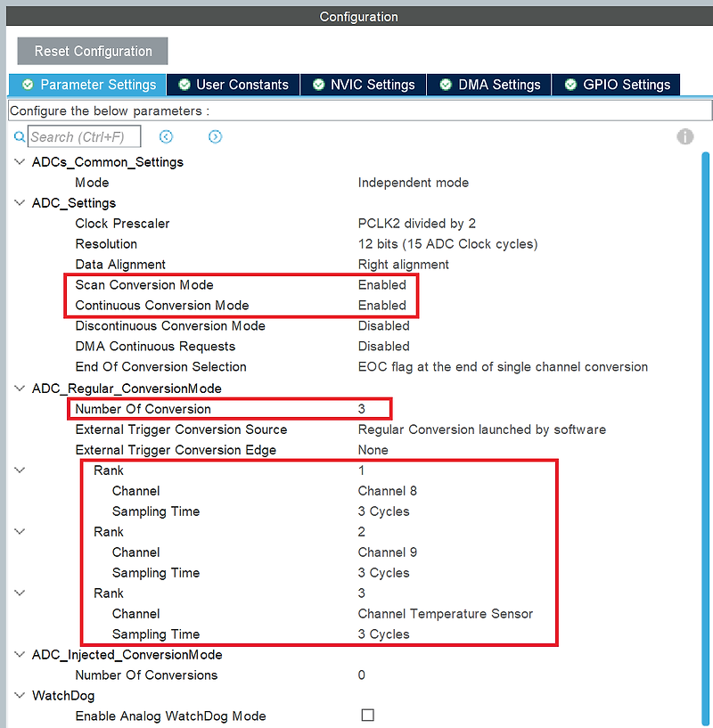Collapse the ADC_Regular_ConversionMode section
The image size is (713, 728).
click(x=19, y=388)
